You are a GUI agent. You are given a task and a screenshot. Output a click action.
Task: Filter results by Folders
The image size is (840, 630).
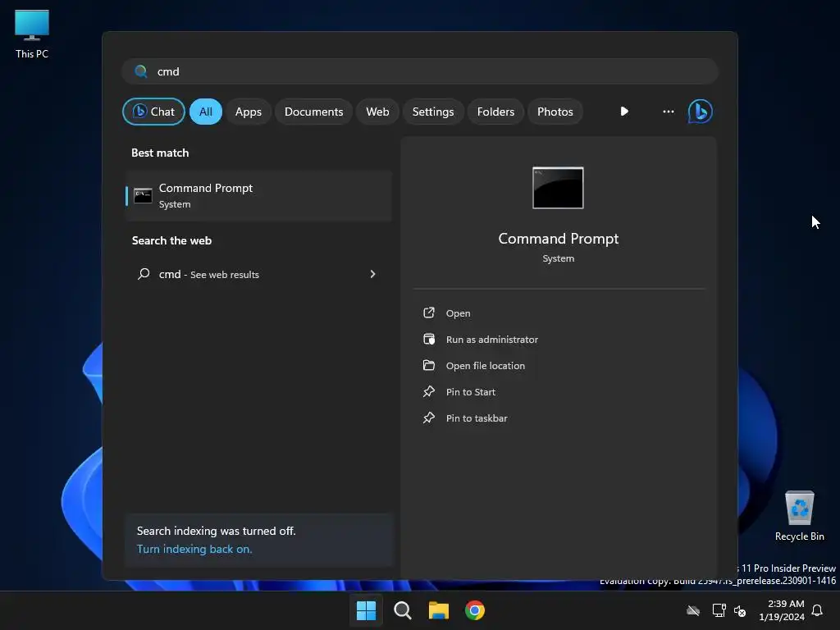[495, 112]
